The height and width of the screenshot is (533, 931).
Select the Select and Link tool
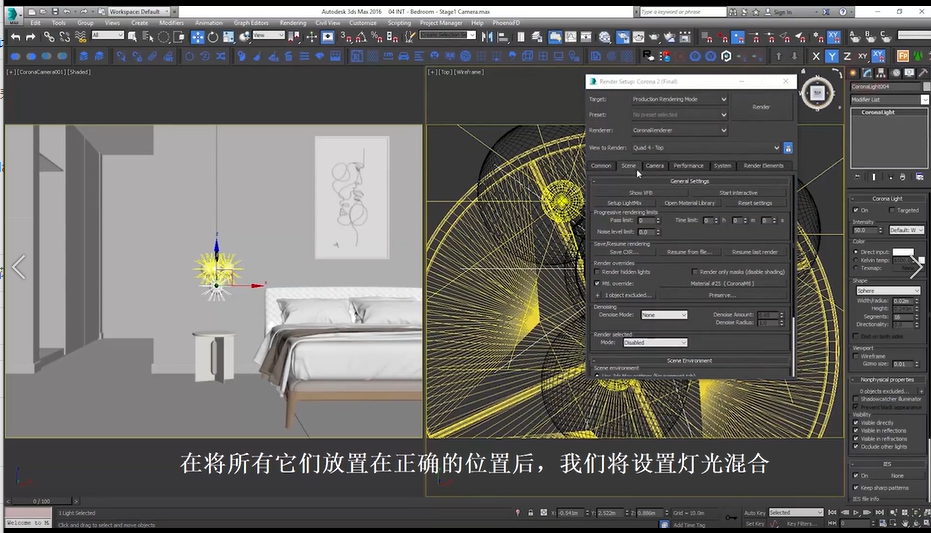click(49, 37)
